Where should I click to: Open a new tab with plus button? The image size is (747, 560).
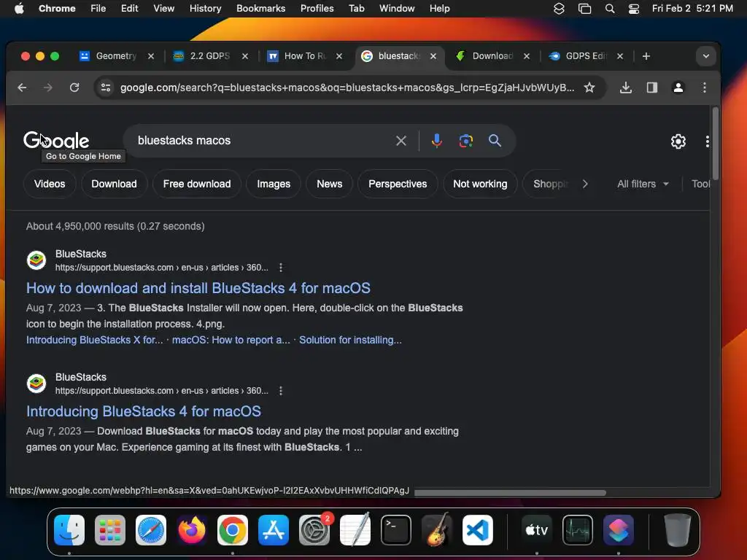646,56
